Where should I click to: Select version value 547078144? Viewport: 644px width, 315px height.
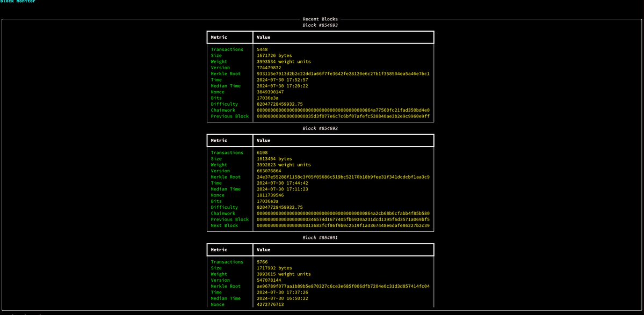click(x=269, y=280)
